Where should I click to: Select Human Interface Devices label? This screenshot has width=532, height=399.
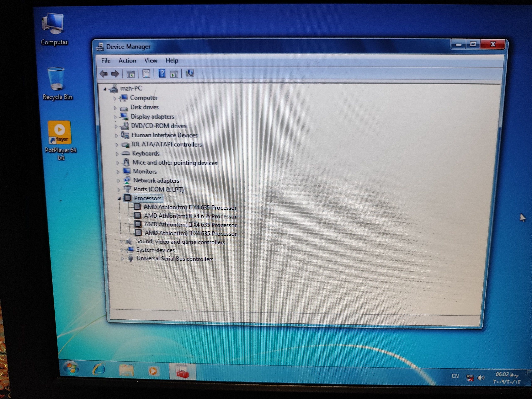pos(165,135)
